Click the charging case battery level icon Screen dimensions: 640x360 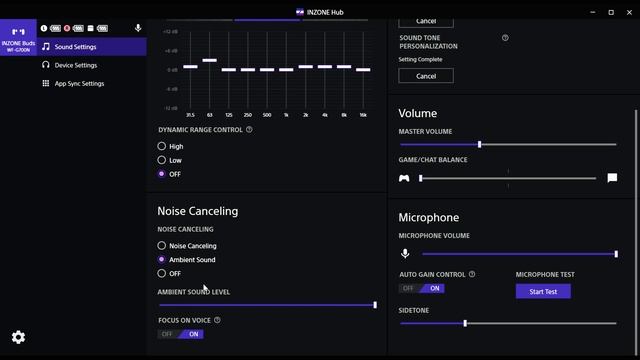tap(102, 28)
